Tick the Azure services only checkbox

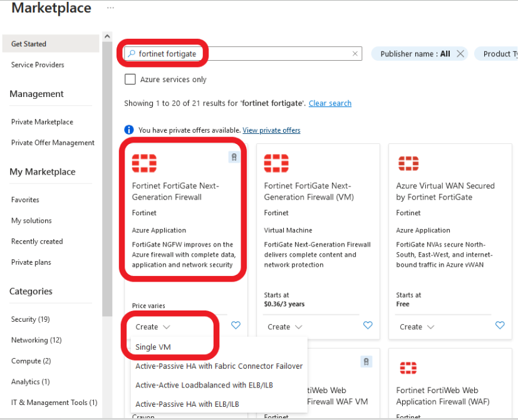coord(130,79)
